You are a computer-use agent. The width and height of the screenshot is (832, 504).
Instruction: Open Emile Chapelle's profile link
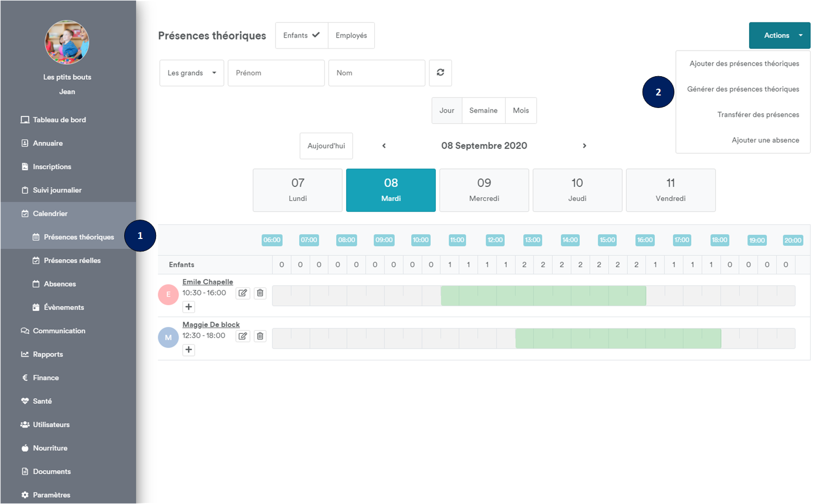(207, 282)
